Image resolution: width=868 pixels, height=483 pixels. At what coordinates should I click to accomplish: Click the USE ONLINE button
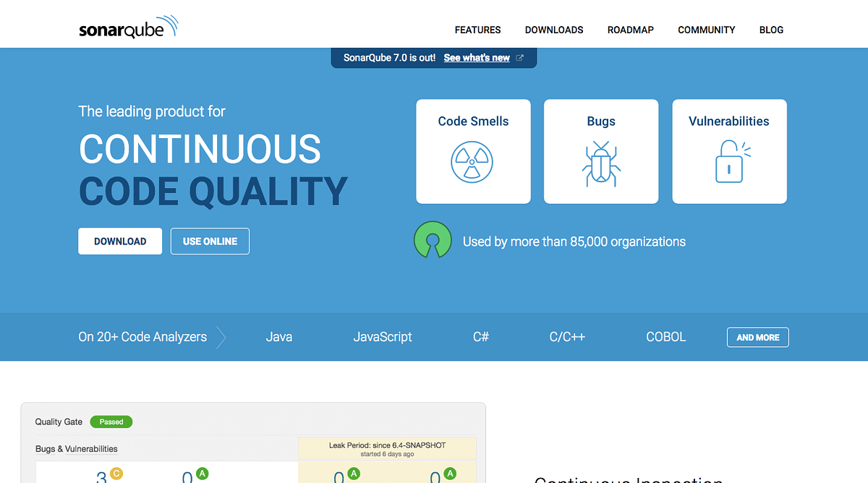(210, 241)
